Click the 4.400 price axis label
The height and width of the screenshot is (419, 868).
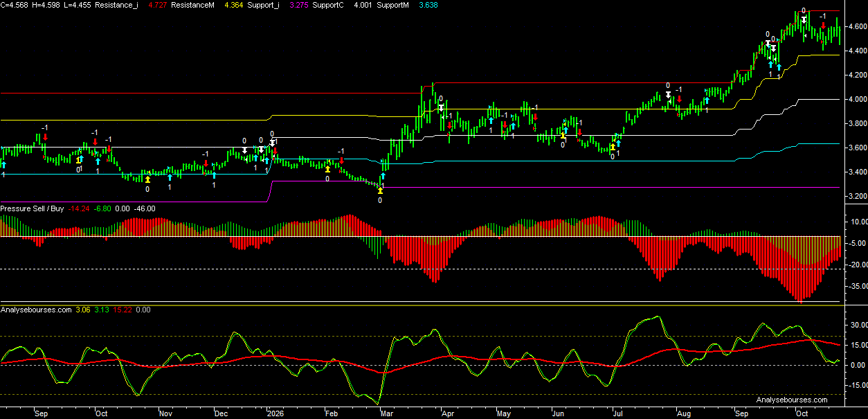pos(857,51)
